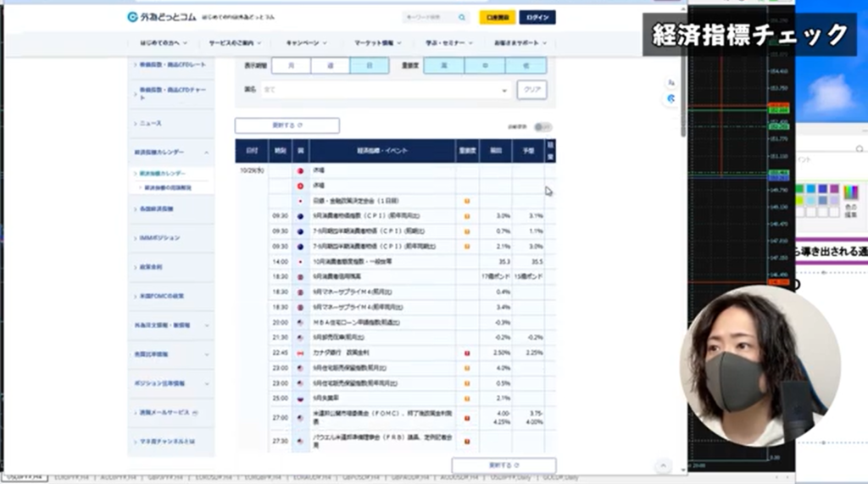Expand the マーケット情報 navigation menu

pos(378,42)
